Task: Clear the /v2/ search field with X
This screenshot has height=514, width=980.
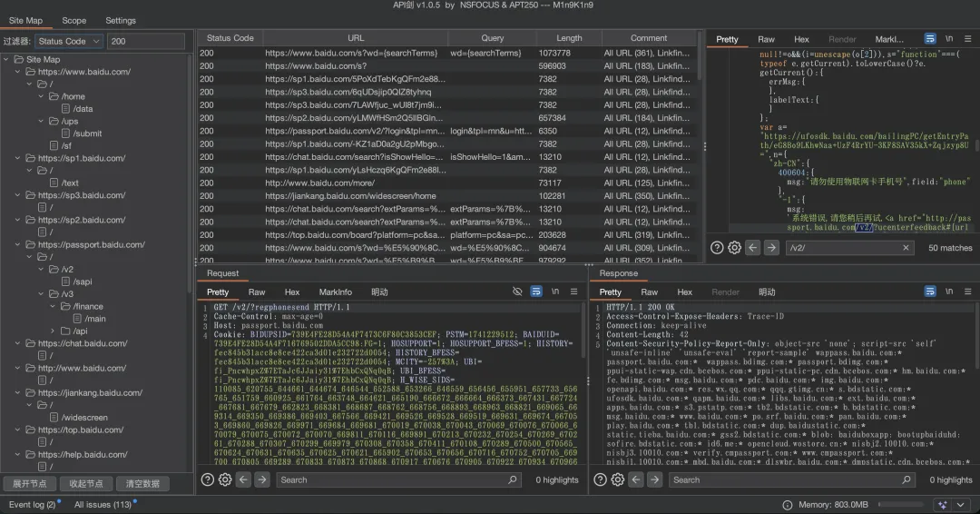Action: [906, 248]
